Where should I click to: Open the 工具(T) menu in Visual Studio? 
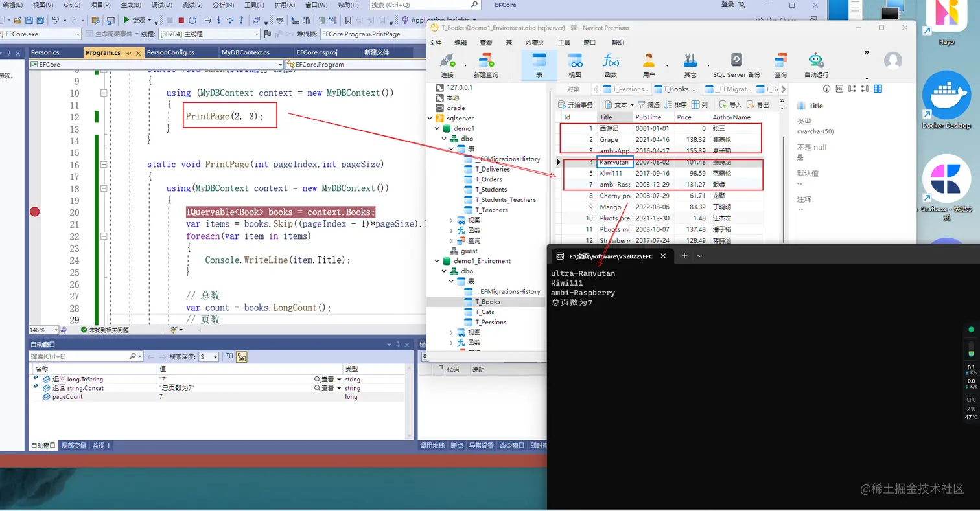pyautogui.click(x=255, y=5)
